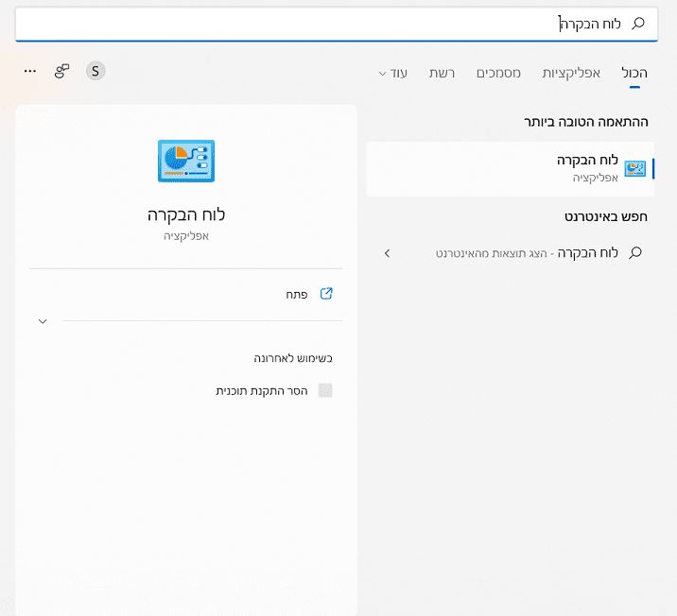Viewport: 677px width, 616px height.
Task: Switch to the אפליקציות tab
Action: point(571,73)
